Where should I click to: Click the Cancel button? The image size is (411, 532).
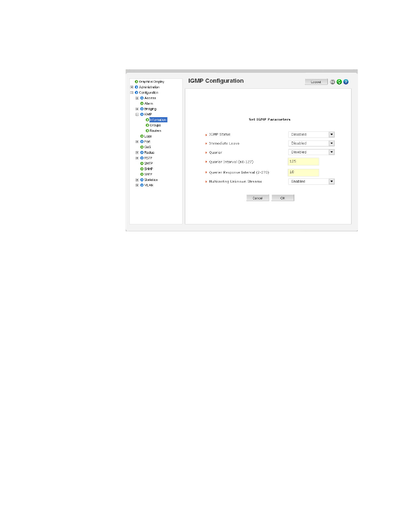[258, 198]
